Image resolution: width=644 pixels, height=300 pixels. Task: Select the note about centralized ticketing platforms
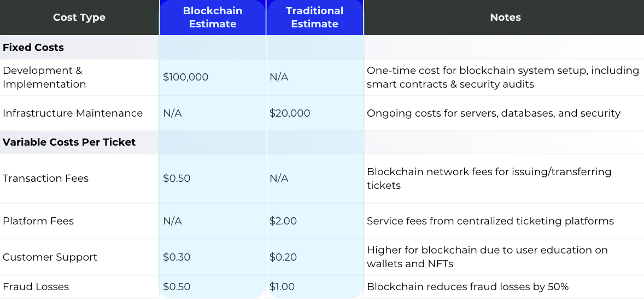490,221
